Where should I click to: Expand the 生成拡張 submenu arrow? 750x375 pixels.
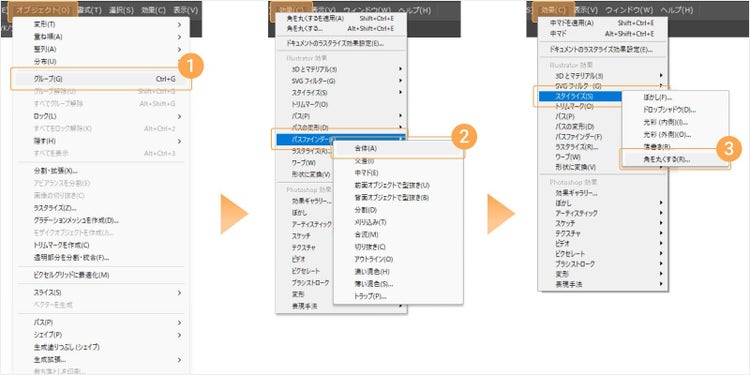coord(179,360)
